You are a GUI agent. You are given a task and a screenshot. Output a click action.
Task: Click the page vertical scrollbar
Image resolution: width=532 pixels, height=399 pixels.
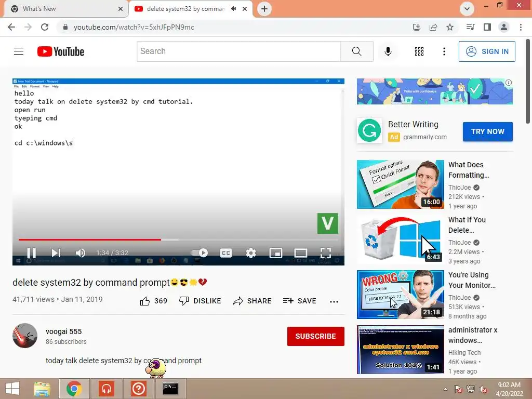(528, 82)
